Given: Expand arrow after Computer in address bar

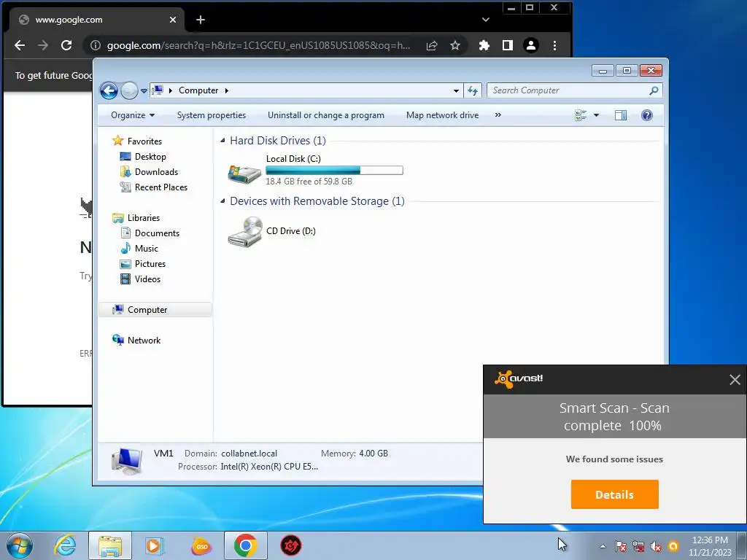Looking at the screenshot, I should [227, 90].
